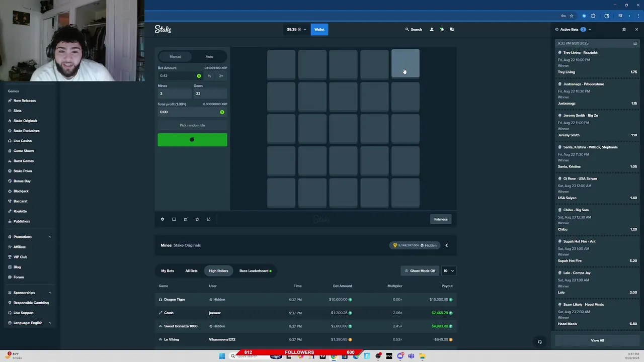This screenshot has height=362, width=644.
Task: Expand the Promotions sidebar section
Action: (30, 237)
